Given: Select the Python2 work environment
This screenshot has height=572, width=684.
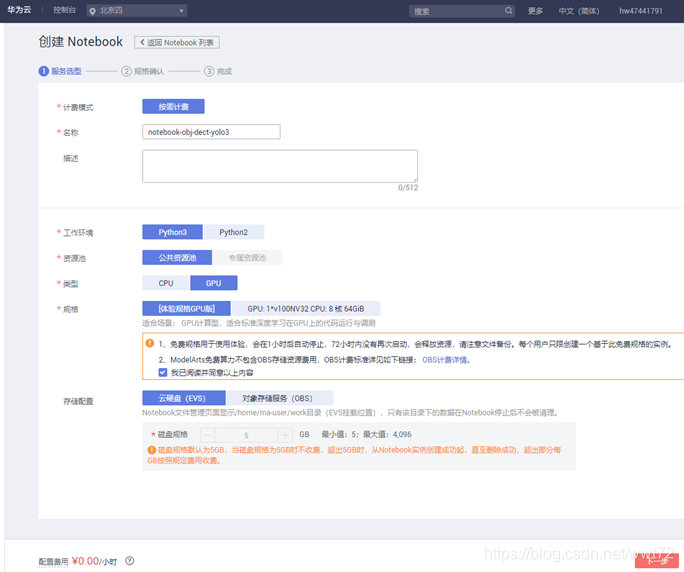Looking at the screenshot, I should [x=233, y=232].
